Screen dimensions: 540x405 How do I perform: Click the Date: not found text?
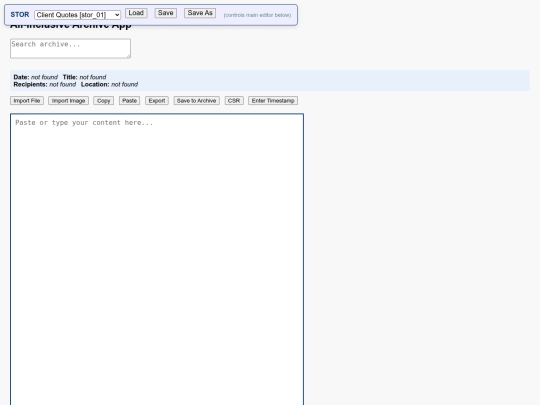click(x=35, y=77)
